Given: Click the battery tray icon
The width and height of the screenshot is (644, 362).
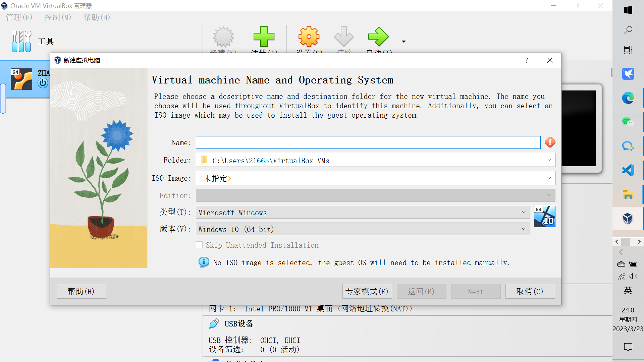Looking at the screenshot, I should tap(633, 264).
